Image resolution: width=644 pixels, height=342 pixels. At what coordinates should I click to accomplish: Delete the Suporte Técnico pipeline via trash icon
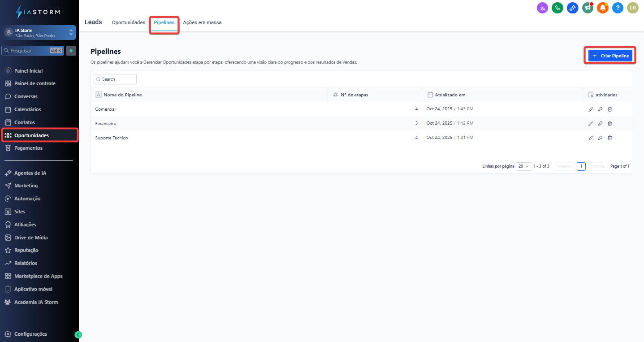609,138
